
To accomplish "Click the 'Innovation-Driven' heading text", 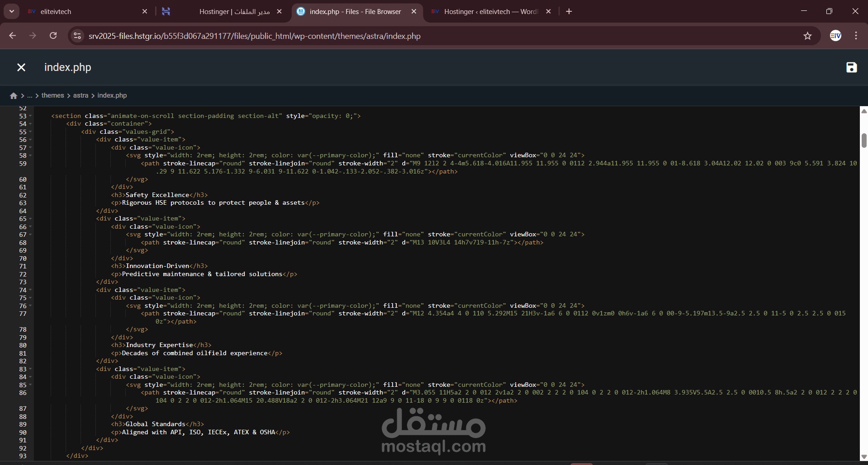I will (157, 266).
